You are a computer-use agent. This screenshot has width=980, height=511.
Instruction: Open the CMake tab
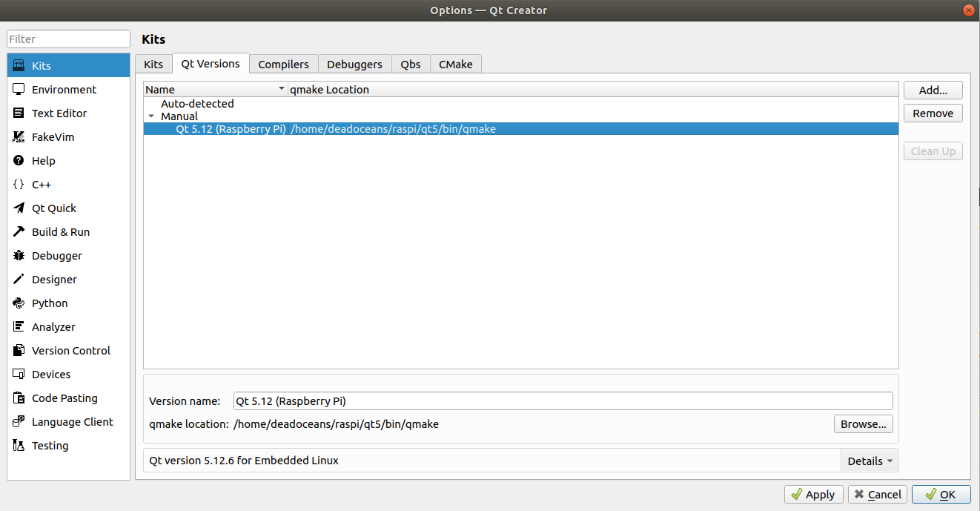[x=456, y=65]
